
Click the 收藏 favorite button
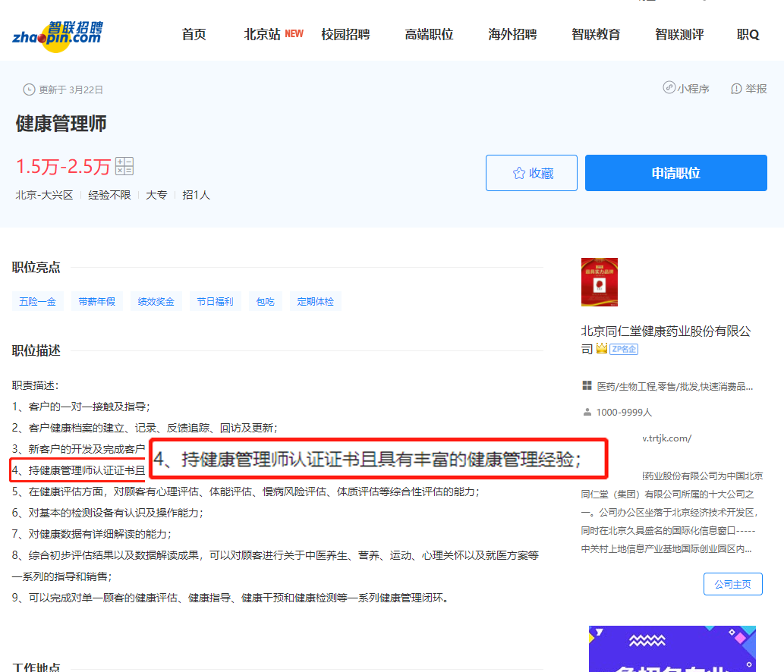(531, 173)
